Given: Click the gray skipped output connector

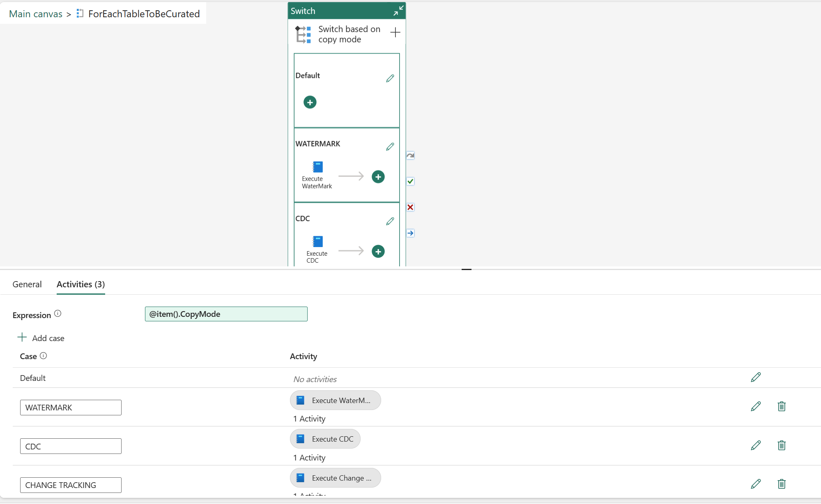Looking at the screenshot, I should click(410, 155).
